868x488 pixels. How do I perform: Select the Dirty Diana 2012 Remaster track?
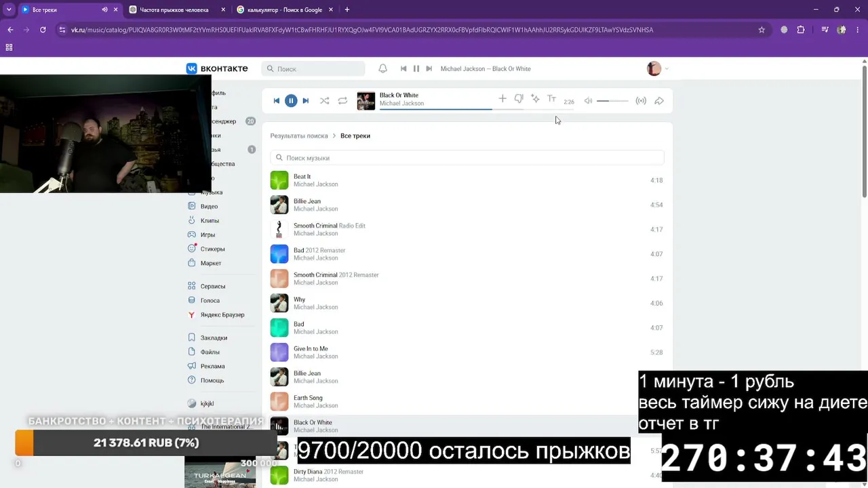467,475
